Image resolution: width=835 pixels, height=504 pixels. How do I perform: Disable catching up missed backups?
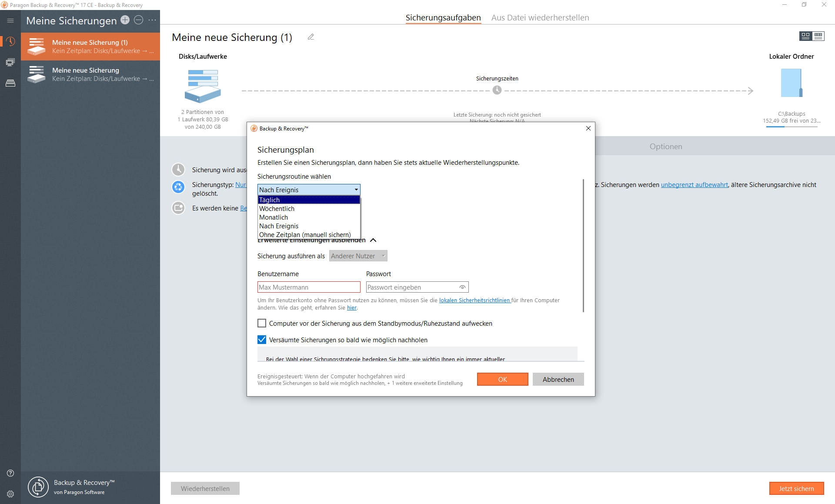(261, 340)
